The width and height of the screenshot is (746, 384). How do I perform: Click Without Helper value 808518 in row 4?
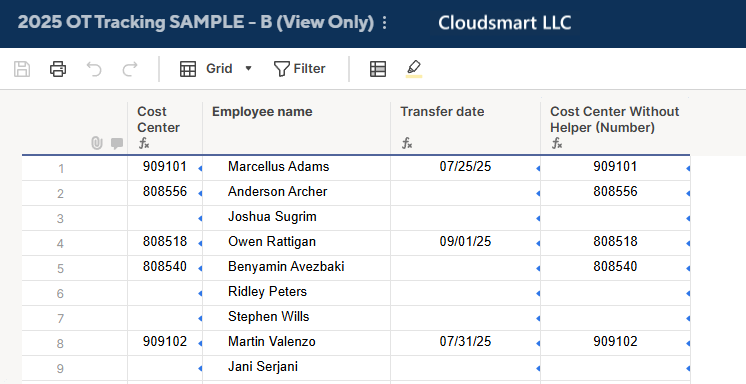pyautogui.click(x=615, y=243)
